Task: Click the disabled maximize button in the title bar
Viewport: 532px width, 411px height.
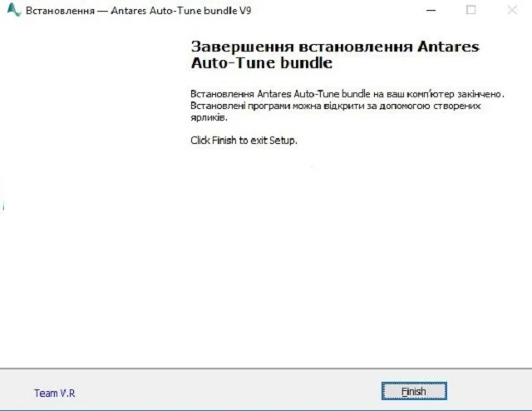Action: (x=471, y=10)
